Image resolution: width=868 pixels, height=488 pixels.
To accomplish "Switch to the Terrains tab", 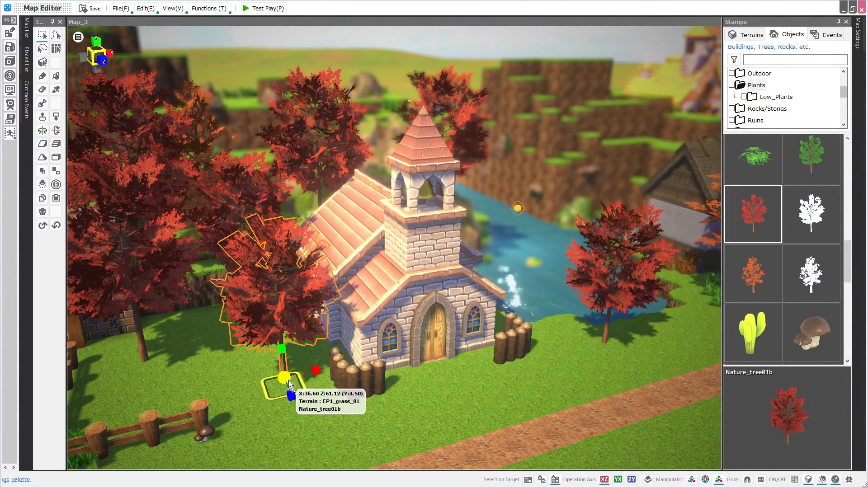I will click(745, 34).
